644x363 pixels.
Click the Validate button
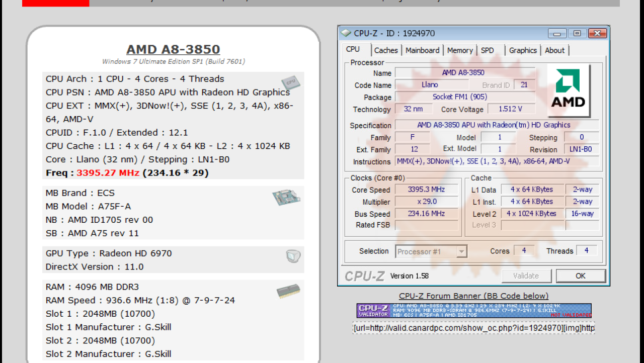pos(526,276)
